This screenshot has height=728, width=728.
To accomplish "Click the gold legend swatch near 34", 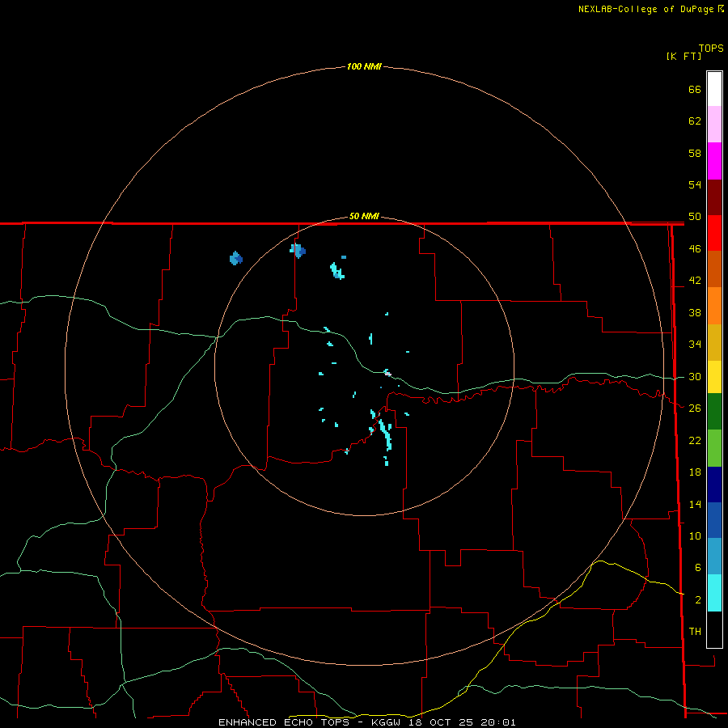I will (714, 342).
